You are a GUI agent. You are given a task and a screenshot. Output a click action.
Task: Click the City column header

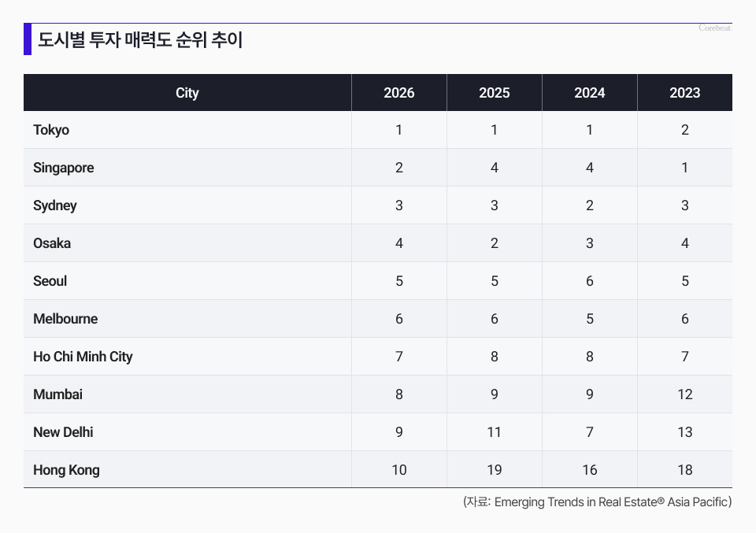click(187, 93)
